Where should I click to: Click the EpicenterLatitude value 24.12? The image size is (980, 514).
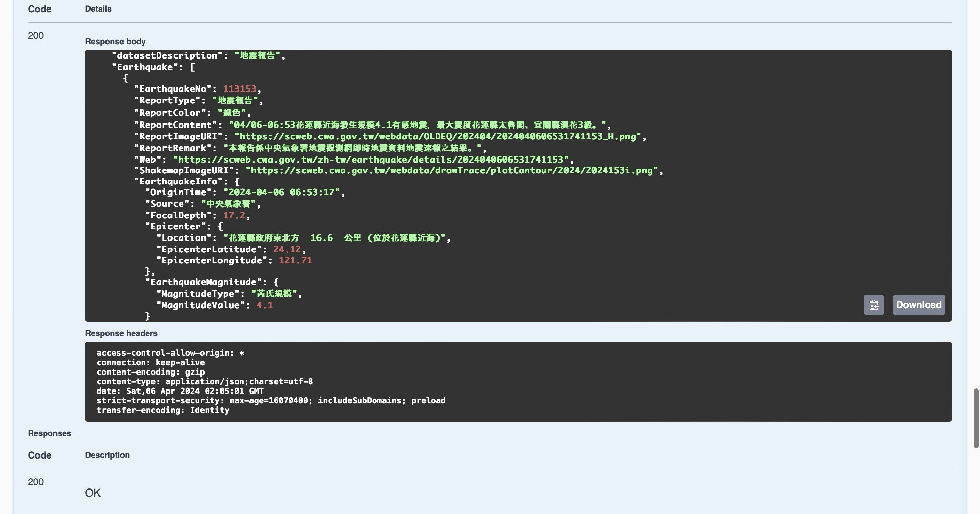(287, 249)
